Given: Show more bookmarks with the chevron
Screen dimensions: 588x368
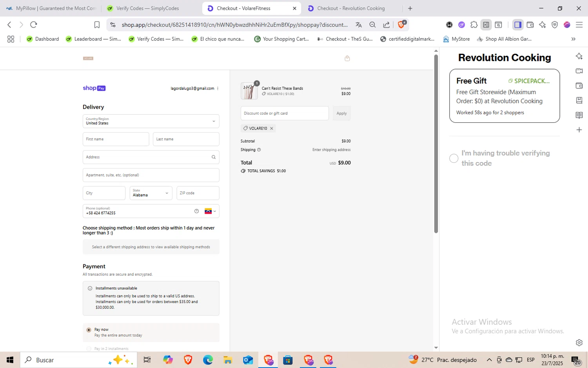Looking at the screenshot, I should 573,39.
